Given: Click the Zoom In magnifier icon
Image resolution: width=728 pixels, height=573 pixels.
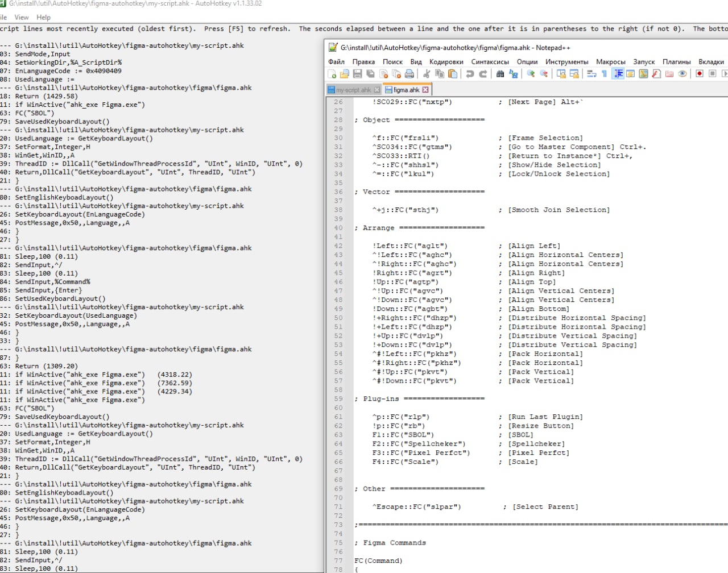Looking at the screenshot, I should click(531, 74).
